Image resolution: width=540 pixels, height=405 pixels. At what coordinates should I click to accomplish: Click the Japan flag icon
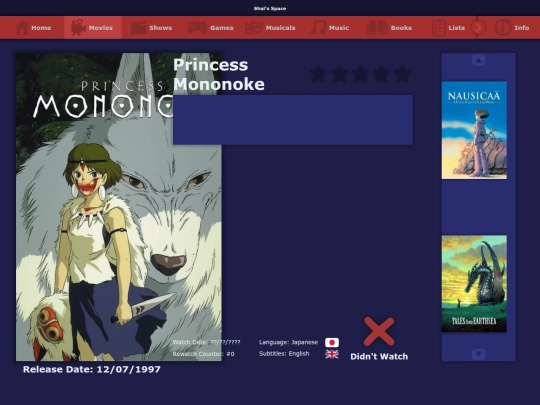(332, 342)
